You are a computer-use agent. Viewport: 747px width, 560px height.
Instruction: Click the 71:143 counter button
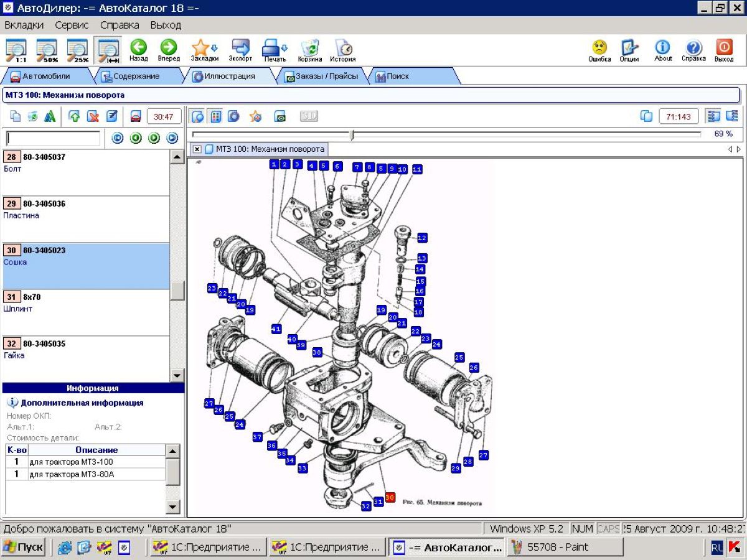click(x=679, y=116)
